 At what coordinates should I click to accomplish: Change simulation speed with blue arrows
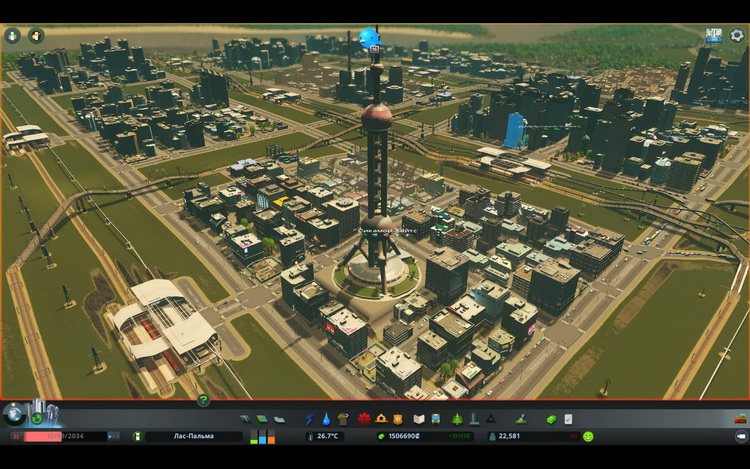114,436
